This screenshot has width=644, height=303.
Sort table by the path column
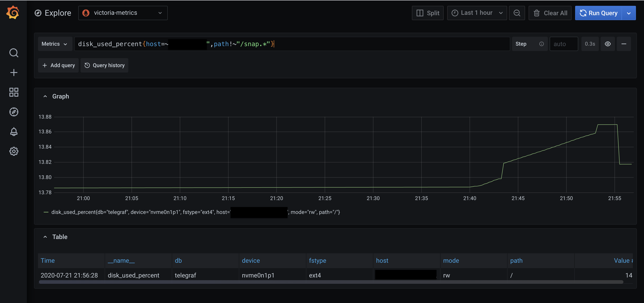516,260
